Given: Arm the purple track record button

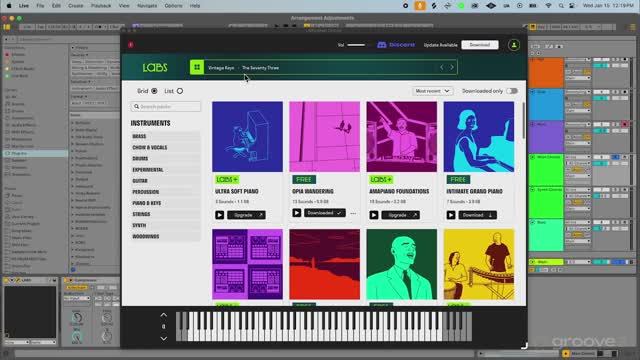Looking at the screenshot, I should pyautogui.click(x=624, y=124).
